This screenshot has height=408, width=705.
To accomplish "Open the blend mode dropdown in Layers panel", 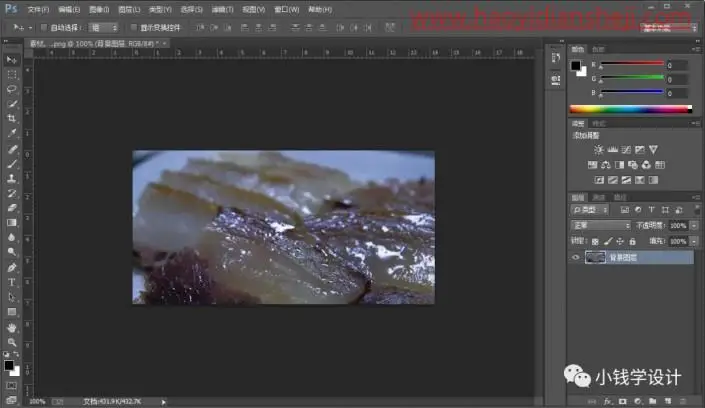I will click(x=601, y=225).
